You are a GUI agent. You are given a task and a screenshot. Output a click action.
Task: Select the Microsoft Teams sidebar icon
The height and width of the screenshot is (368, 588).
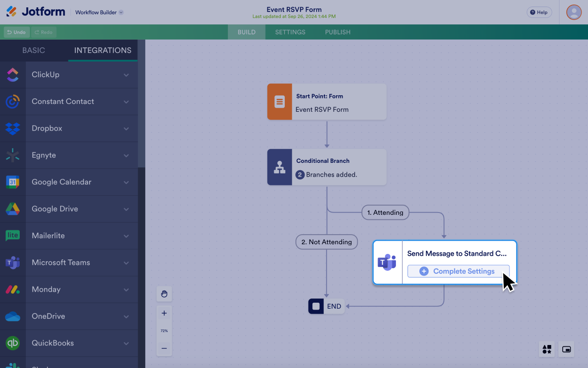(13, 262)
